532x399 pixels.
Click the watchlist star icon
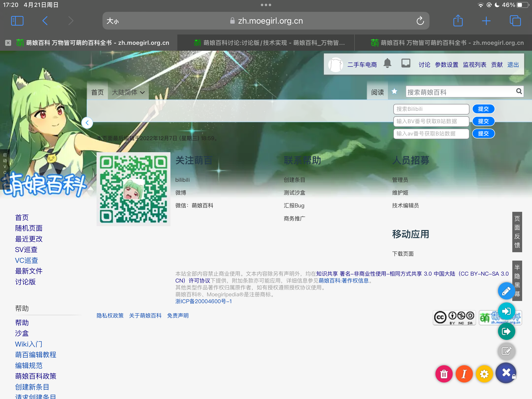click(x=394, y=92)
